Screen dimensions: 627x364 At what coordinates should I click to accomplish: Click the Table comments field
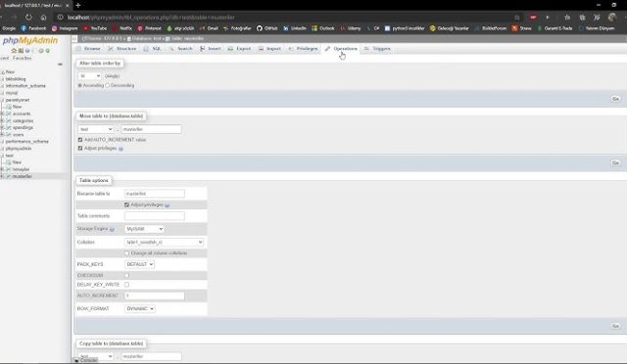pyautogui.click(x=155, y=216)
